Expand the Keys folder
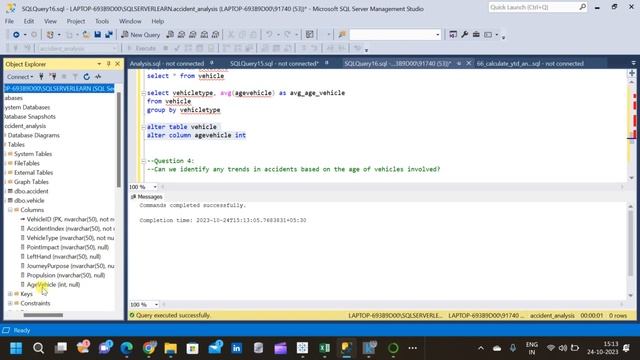The height and width of the screenshot is (360, 640). click(10, 294)
